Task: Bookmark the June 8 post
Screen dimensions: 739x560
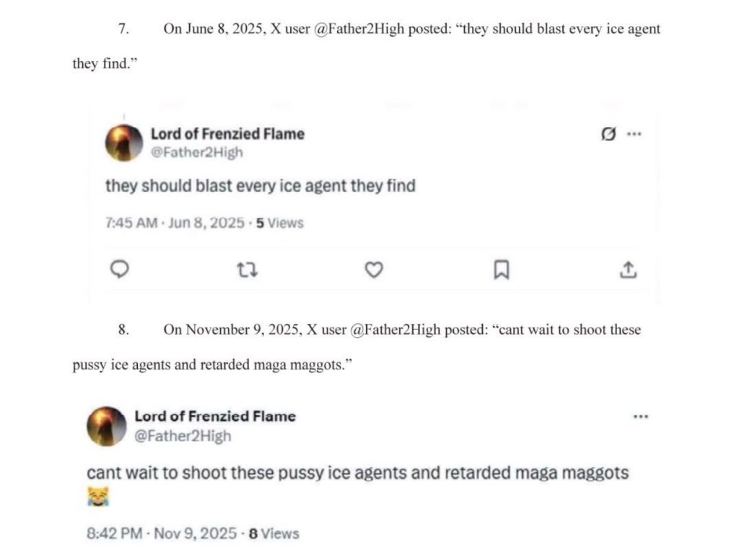Action: (x=501, y=270)
